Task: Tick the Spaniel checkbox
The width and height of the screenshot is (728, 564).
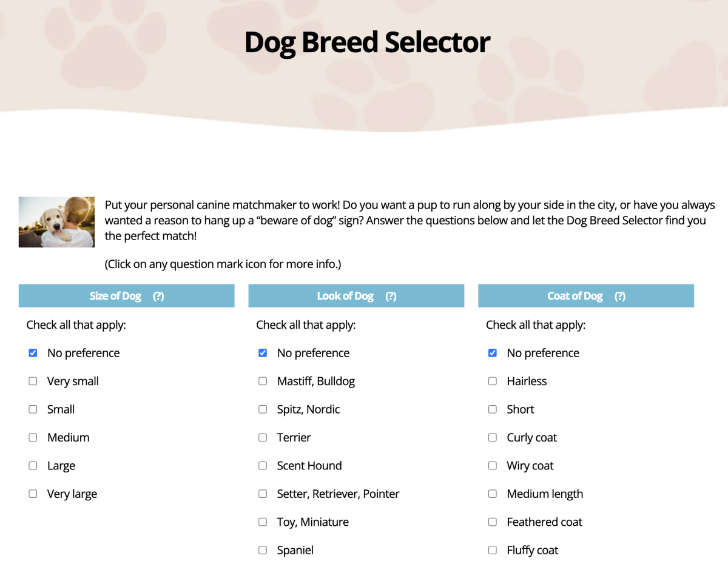Action: pos(263,550)
